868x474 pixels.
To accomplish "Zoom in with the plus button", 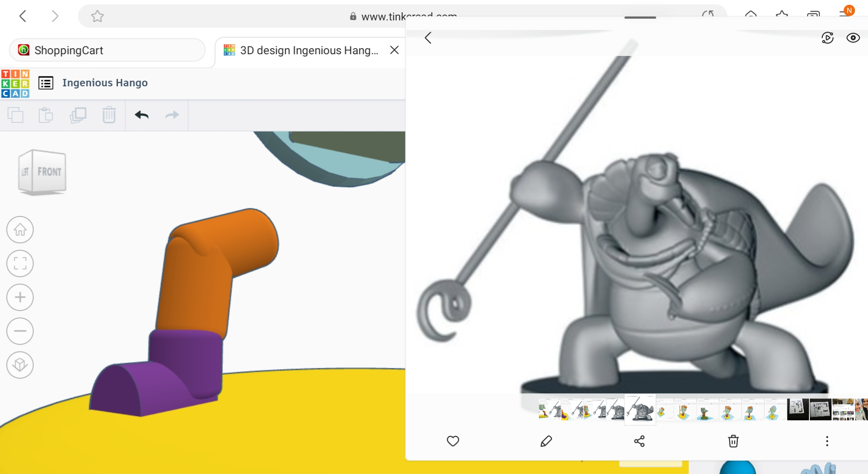I will [x=20, y=297].
